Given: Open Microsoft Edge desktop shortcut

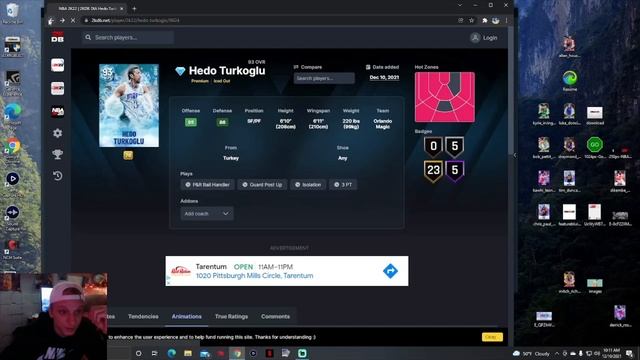Looking at the screenshot, I should [x=13, y=114].
